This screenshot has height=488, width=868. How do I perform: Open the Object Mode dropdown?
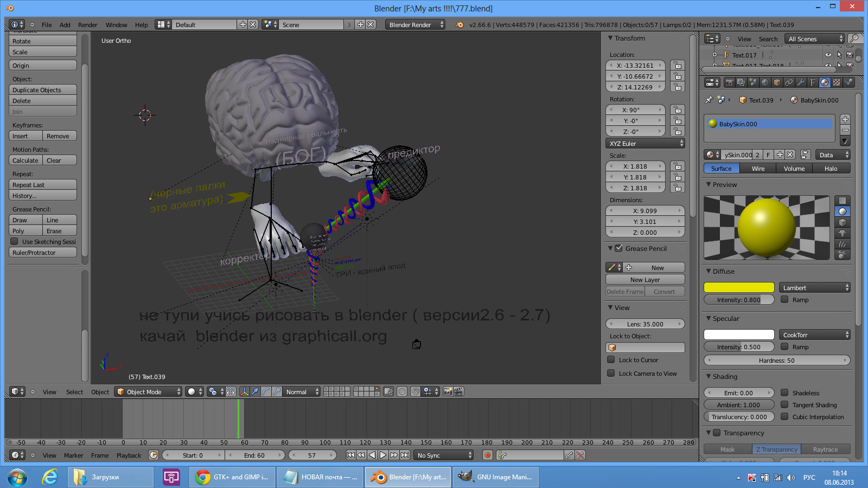click(148, 391)
